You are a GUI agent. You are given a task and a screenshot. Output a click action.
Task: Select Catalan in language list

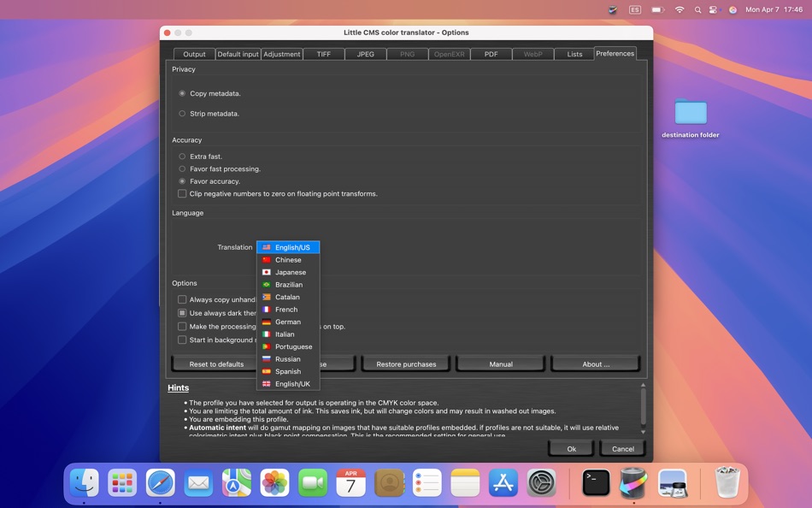point(288,297)
